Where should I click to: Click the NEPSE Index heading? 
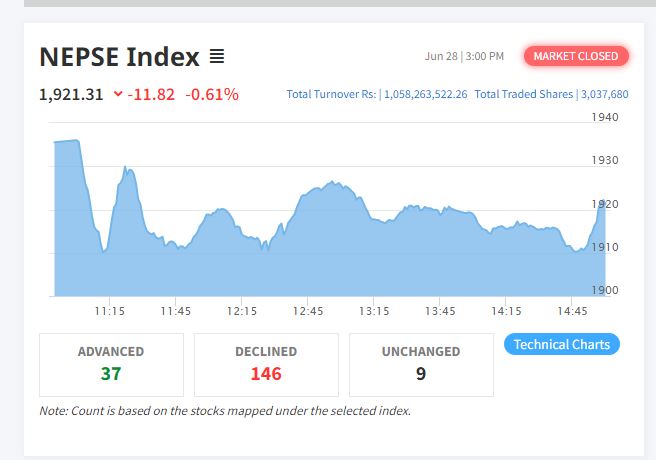coord(120,57)
